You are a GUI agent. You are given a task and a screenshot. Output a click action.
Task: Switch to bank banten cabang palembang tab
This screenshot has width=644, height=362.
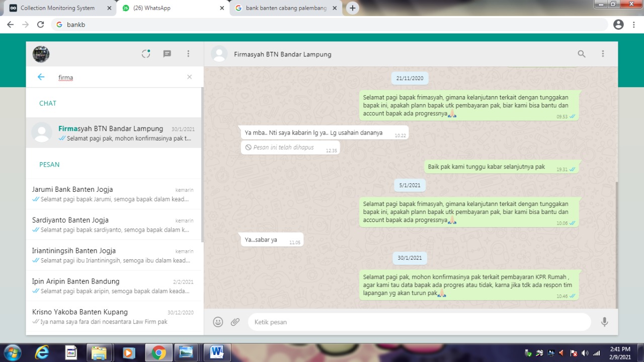tap(286, 8)
